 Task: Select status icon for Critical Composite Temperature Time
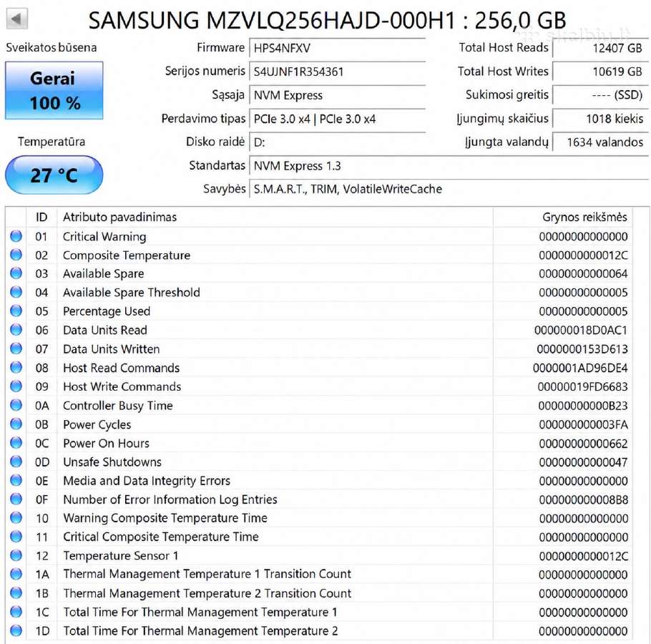coord(16,537)
